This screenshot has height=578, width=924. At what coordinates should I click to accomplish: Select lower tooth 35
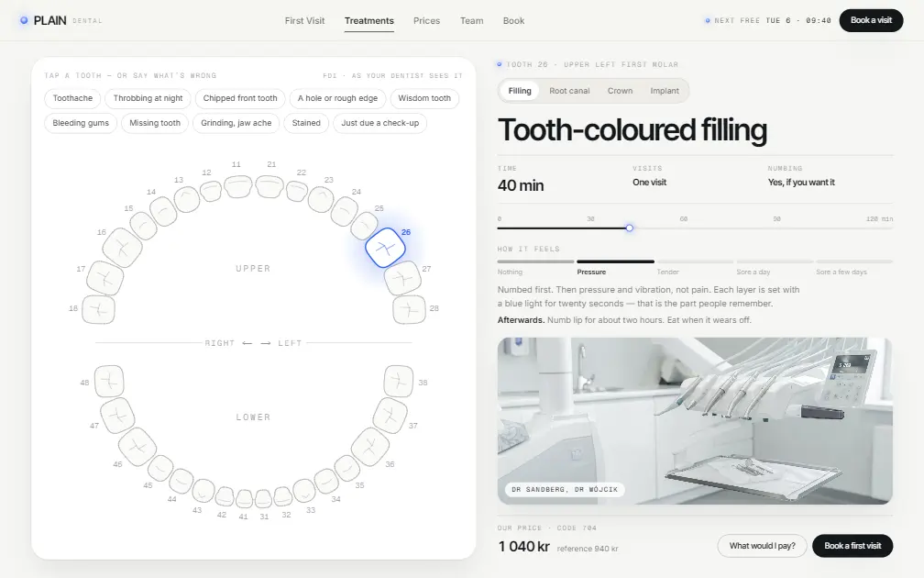pos(347,468)
